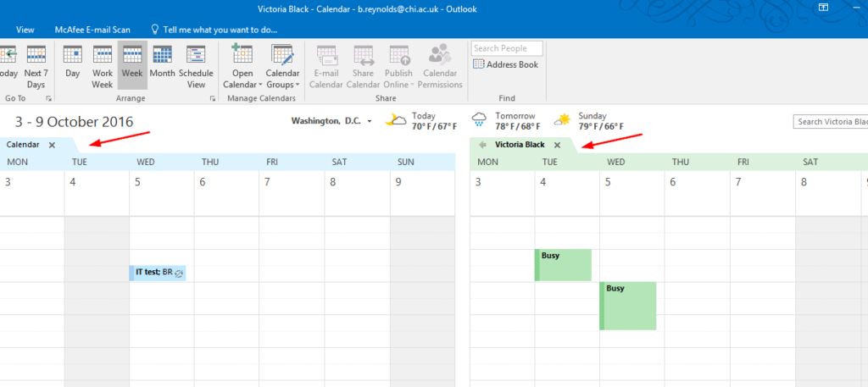868x387 pixels.
Task: Go to Next 7 Days view
Action: (x=36, y=66)
